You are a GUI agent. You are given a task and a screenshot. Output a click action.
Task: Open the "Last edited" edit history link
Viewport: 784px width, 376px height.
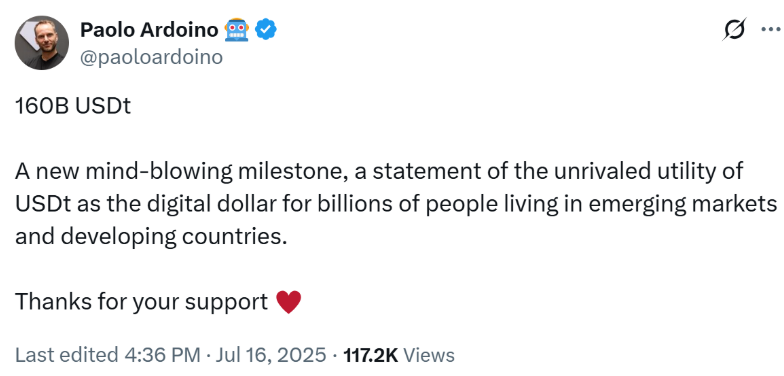pyautogui.click(x=65, y=355)
